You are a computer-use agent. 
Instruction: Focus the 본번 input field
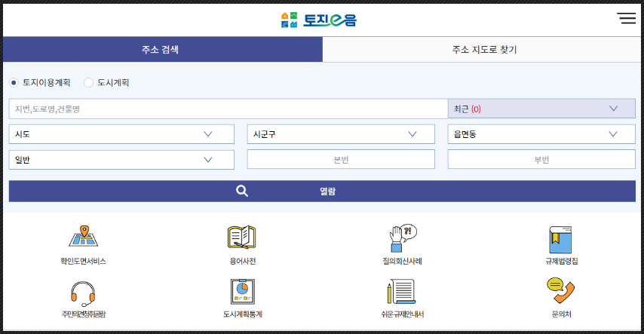pyautogui.click(x=341, y=159)
